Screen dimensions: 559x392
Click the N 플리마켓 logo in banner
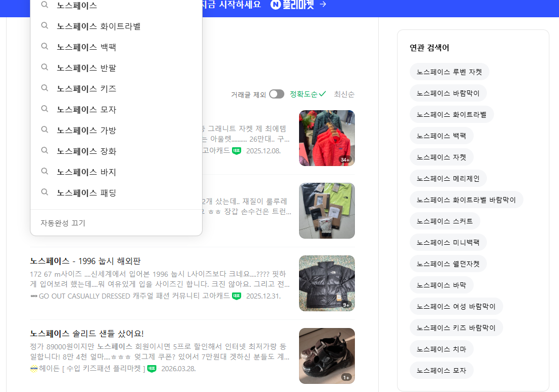[292, 4]
